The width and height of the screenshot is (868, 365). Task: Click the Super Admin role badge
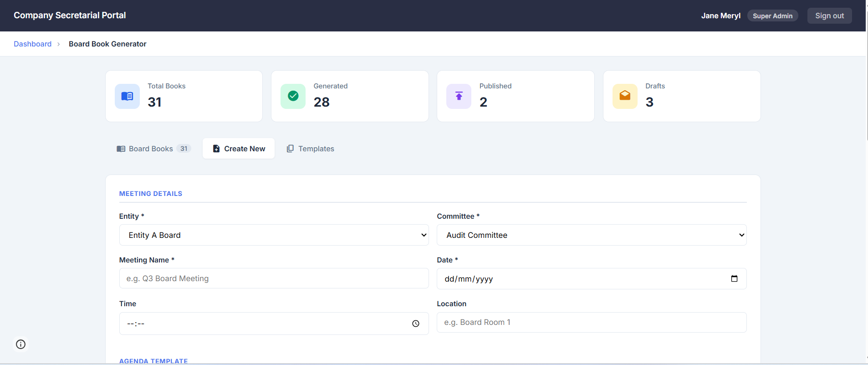pos(772,16)
